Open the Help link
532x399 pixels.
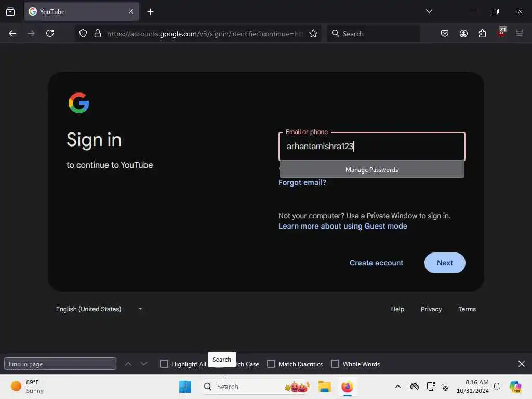tap(397, 309)
